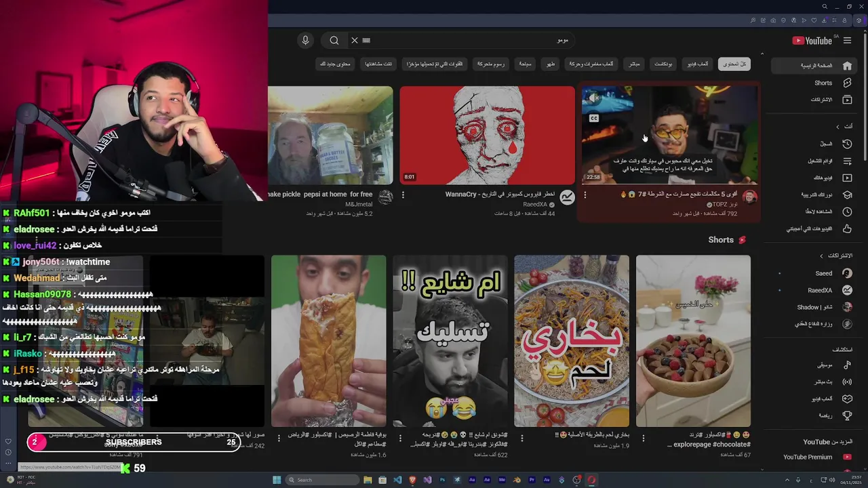Screen dimensions: 868x488
Task: Open File Explorer from taskbar
Action: click(368, 480)
